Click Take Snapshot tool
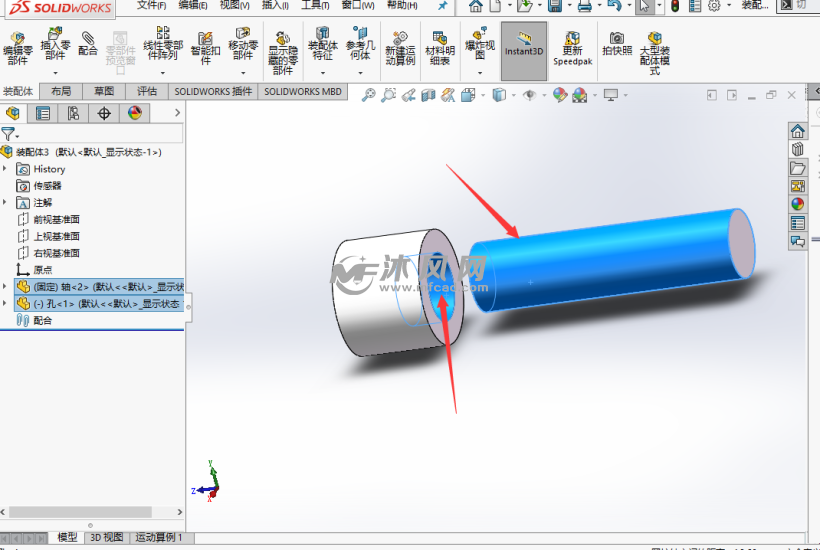The image size is (820, 550). click(617, 44)
